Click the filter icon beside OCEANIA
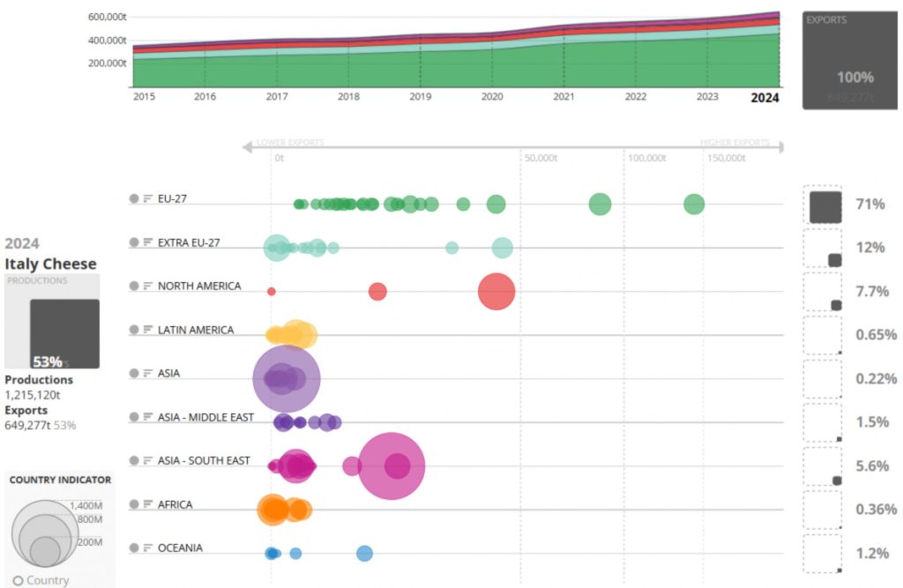The image size is (903, 588). 146,547
